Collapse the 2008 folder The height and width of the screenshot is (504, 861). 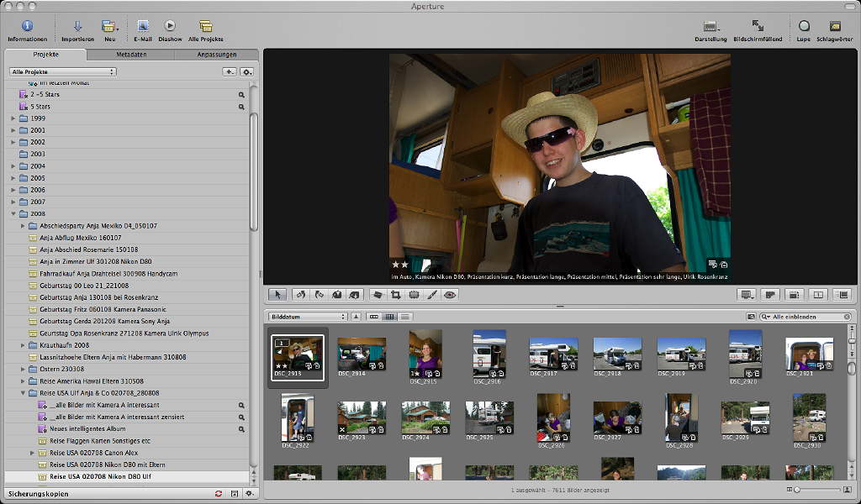click(x=13, y=214)
